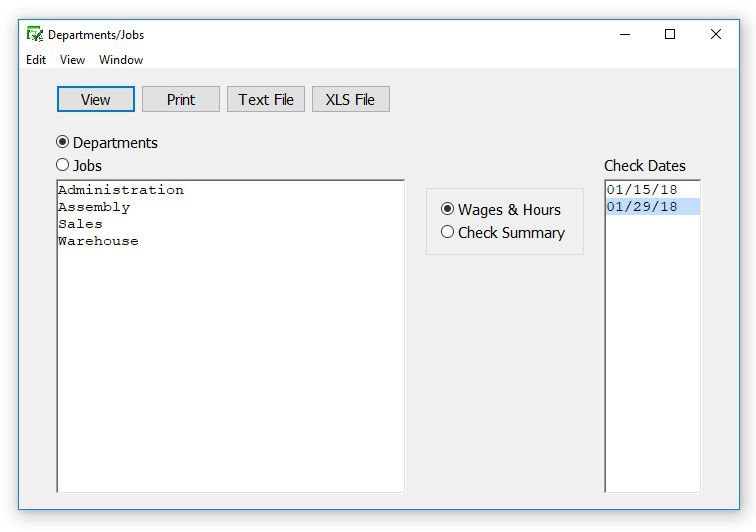Click the 01/29/18 check date
756x532 pixels.
pyautogui.click(x=642, y=207)
